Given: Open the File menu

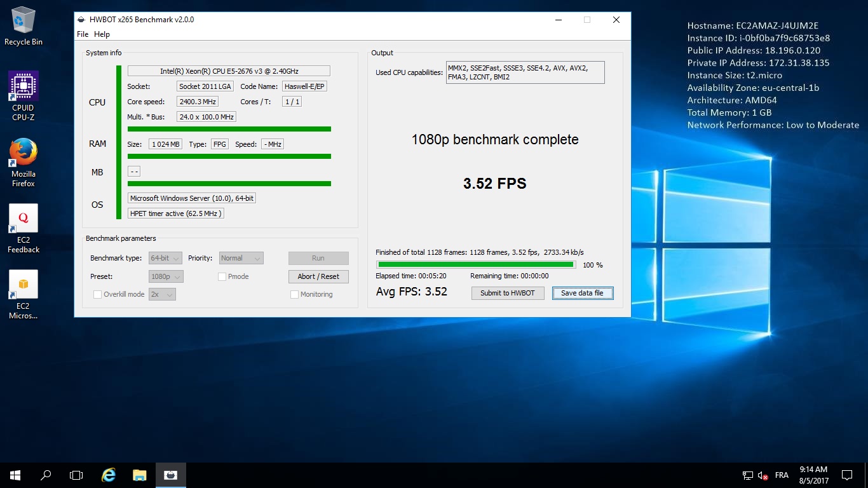Looking at the screenshot, I should (x=83, y=34).
